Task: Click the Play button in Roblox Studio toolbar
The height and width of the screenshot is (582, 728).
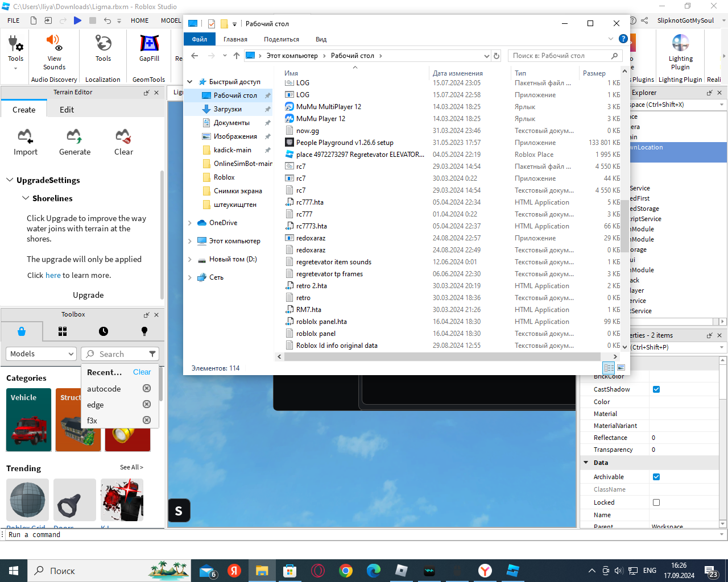Action: click(x=77, y=20)
